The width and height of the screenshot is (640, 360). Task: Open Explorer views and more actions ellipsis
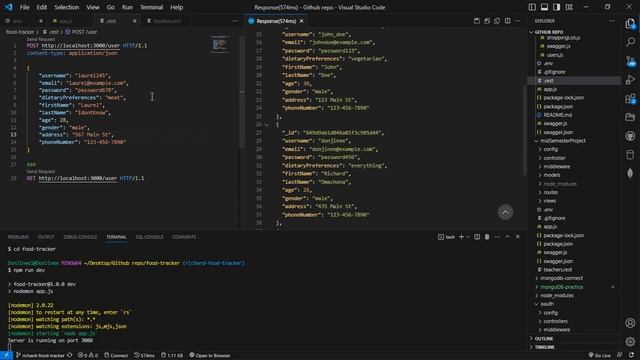[612, 21]
